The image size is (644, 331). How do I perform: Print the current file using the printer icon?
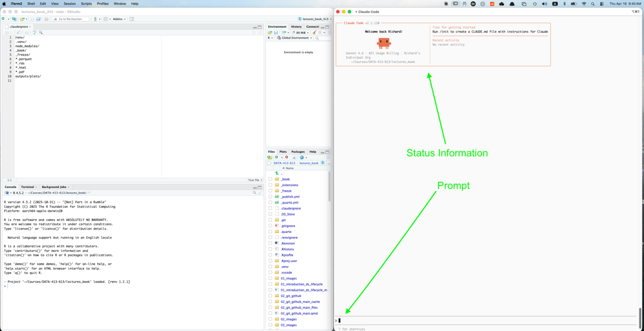[x=47, y=19]
